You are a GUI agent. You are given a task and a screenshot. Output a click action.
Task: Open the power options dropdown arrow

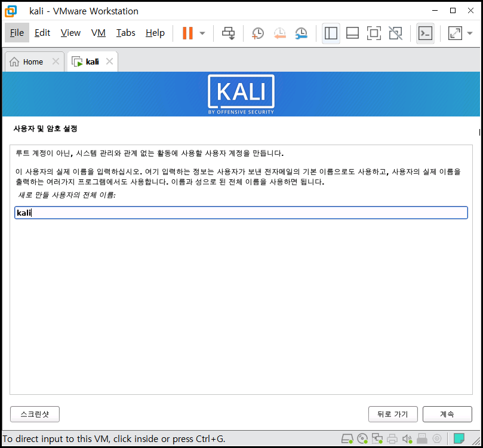[x=202, y=33]
